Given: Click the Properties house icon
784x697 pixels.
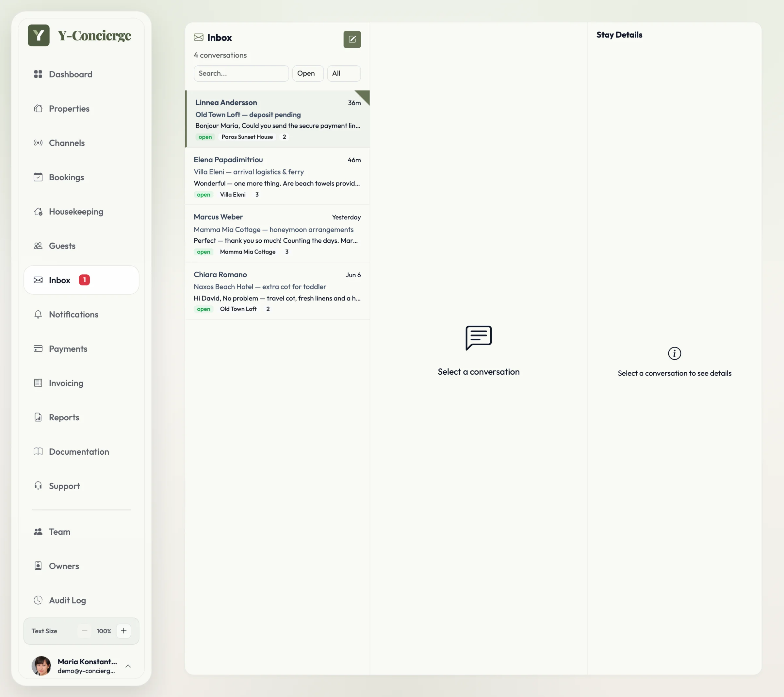Looking at the screenshot, I should coord(38,108).
